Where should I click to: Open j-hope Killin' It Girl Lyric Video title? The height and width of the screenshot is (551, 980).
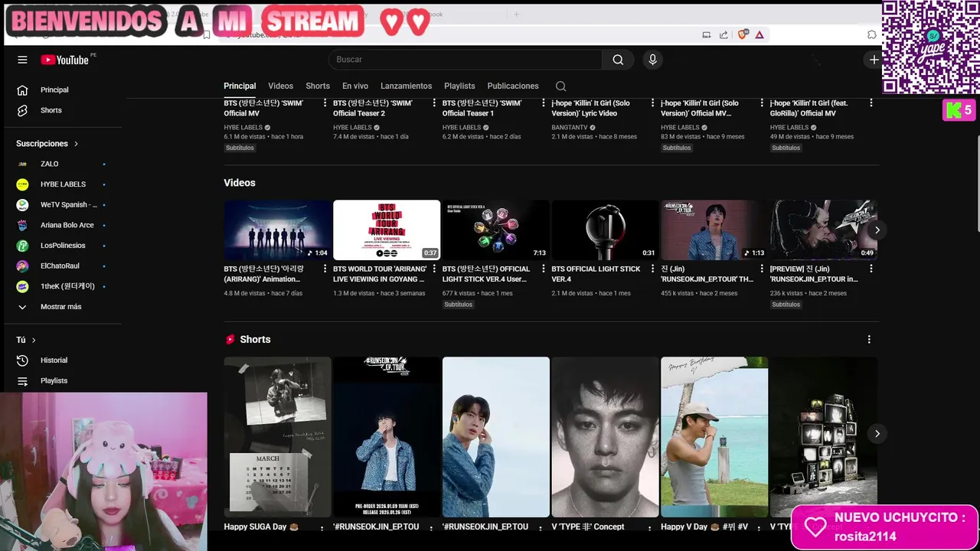[590, 108]
